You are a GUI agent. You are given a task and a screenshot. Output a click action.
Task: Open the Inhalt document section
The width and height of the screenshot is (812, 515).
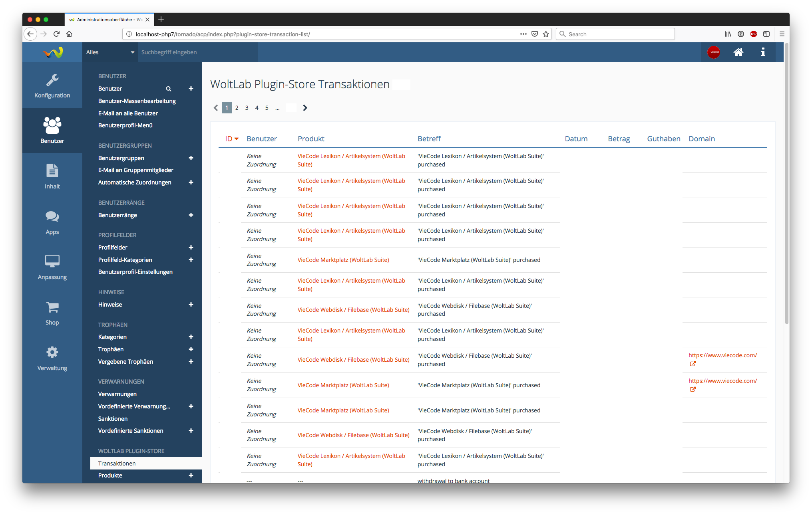pyautogui.click(x=52, y=176)
